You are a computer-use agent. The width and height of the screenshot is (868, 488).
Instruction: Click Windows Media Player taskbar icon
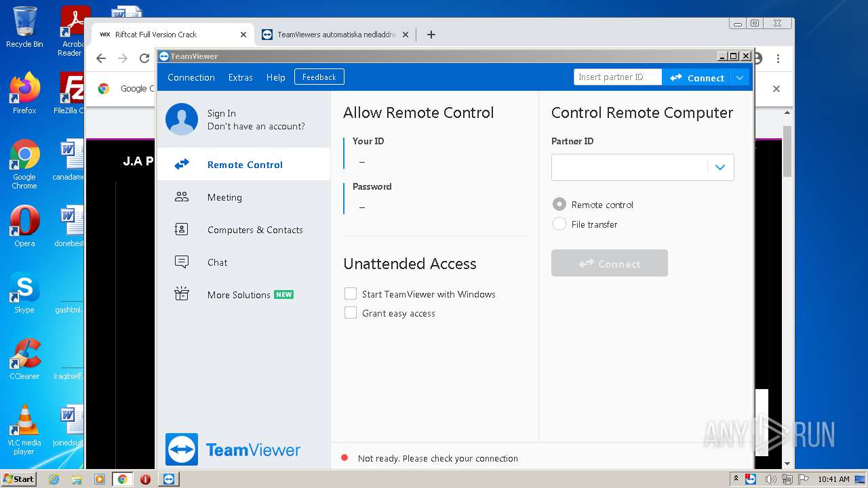[100, 479]
